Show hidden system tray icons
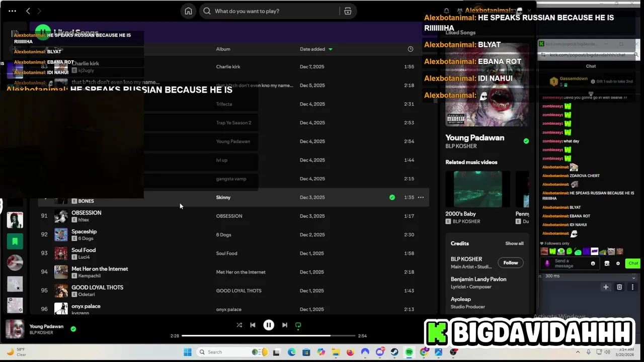This screenshot has height=362, width=644. tap(578, 352)
